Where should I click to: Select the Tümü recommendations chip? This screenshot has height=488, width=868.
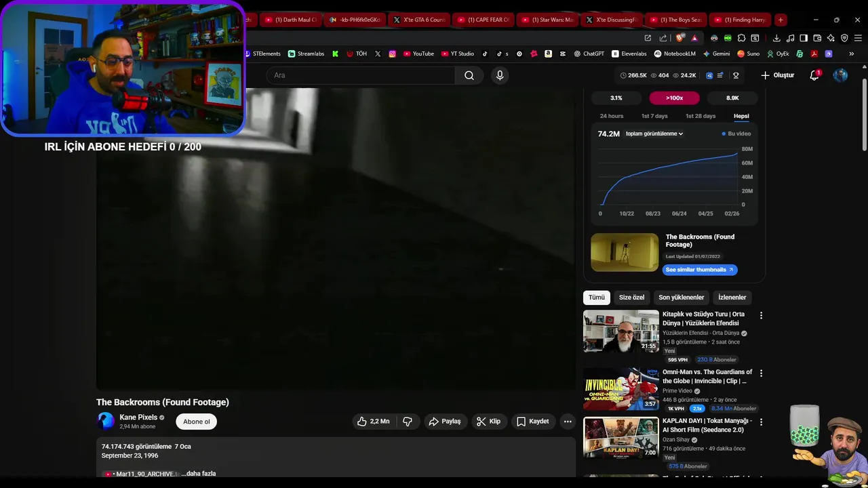coord(597,298)
